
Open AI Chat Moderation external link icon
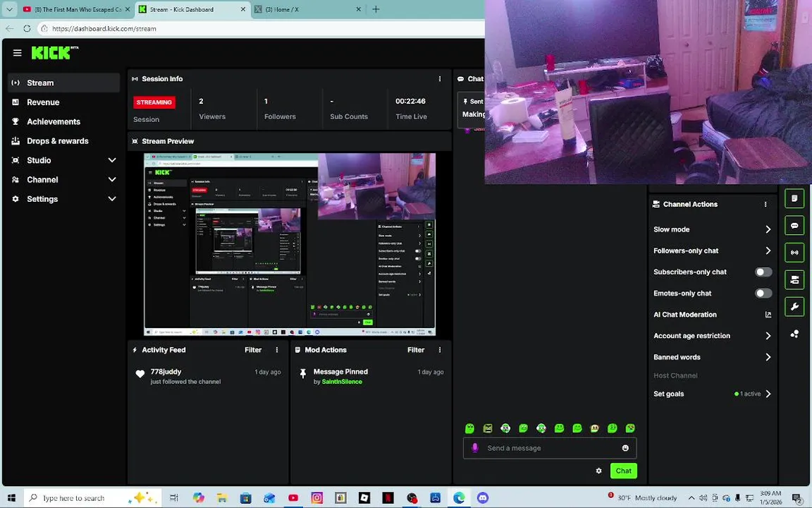(768, 315)
